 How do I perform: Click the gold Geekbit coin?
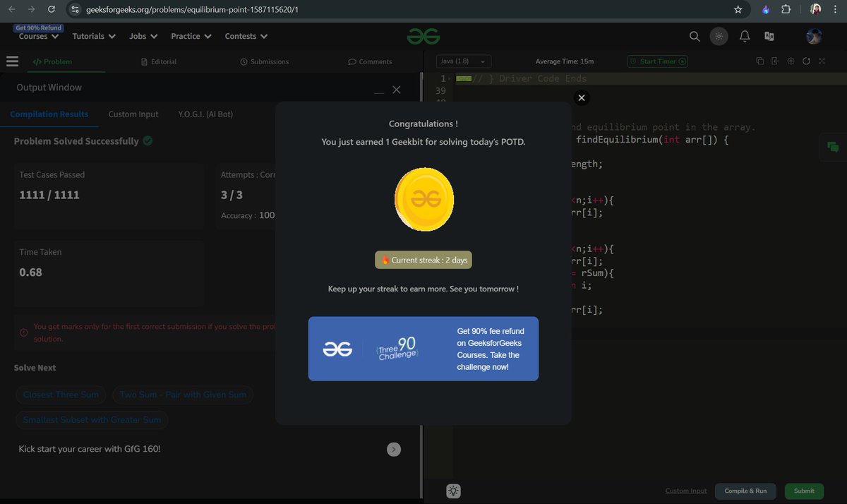pyautogui.click(x=423, y=200)
